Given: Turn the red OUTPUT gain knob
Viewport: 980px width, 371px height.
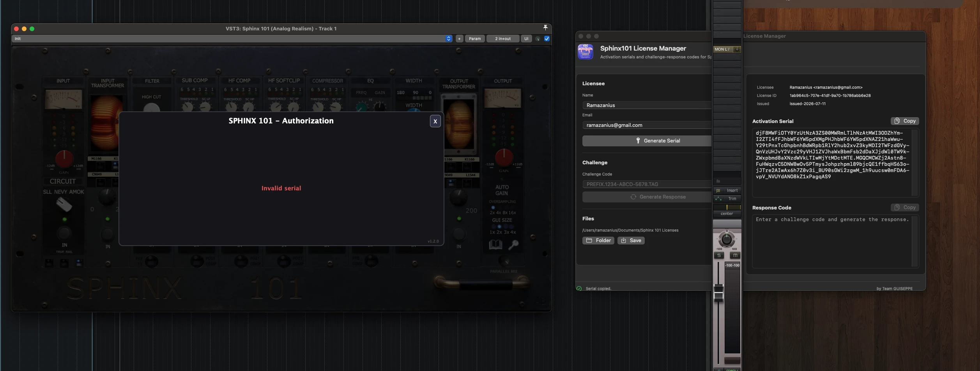Looking at the screenshot, I should pyautogui.click(x=504, y=157).
